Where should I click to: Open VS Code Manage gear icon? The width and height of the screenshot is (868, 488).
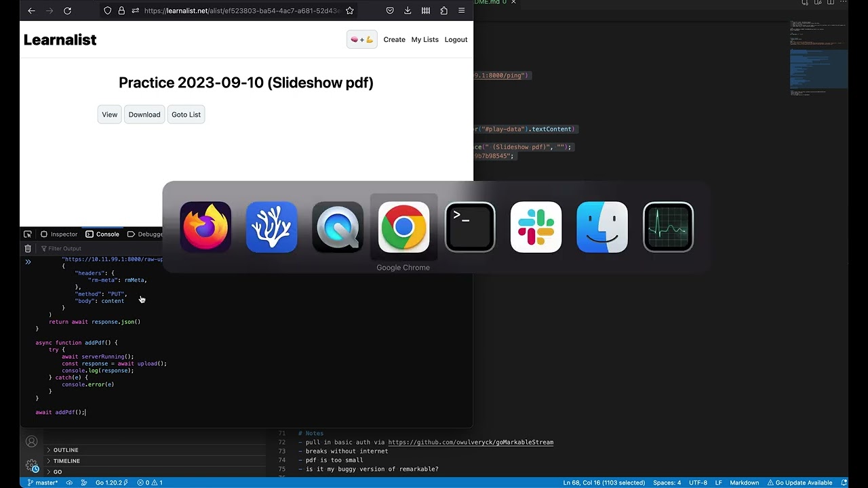(31, 466)
